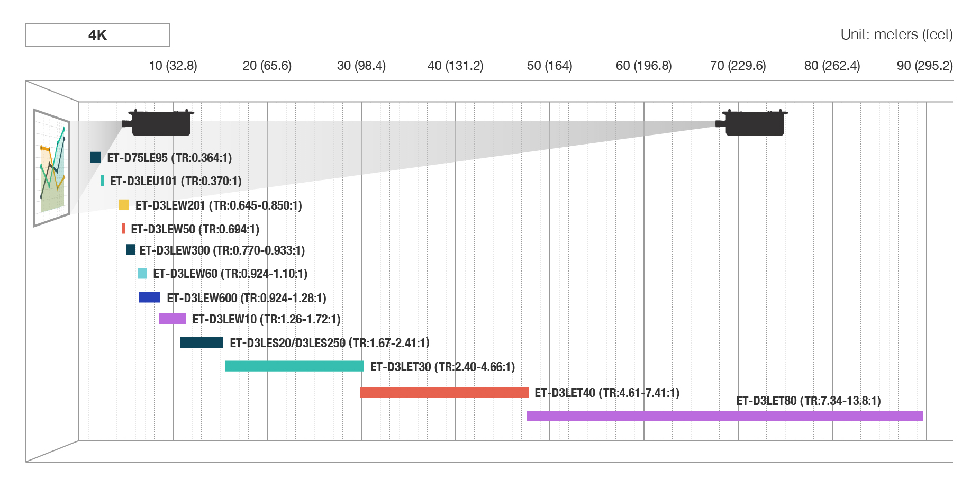Click the ET-D3LEW300 dark square

click(131, 249)
